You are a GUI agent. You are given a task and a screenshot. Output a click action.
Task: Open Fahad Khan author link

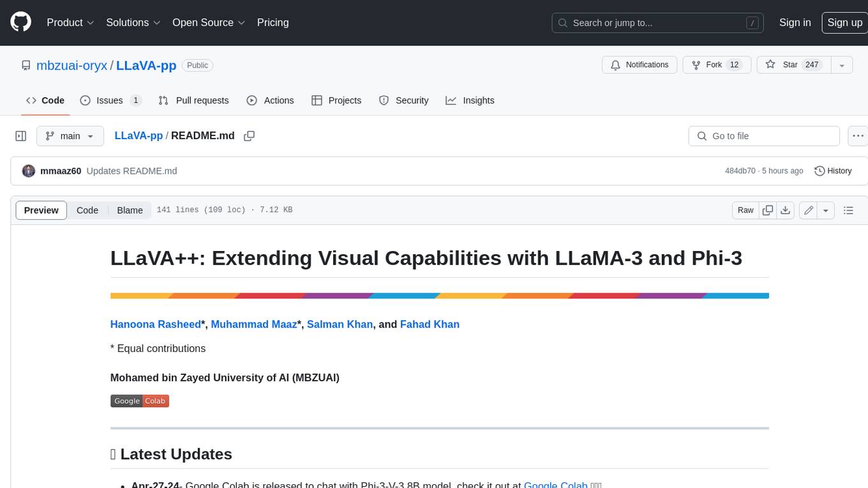430,324
